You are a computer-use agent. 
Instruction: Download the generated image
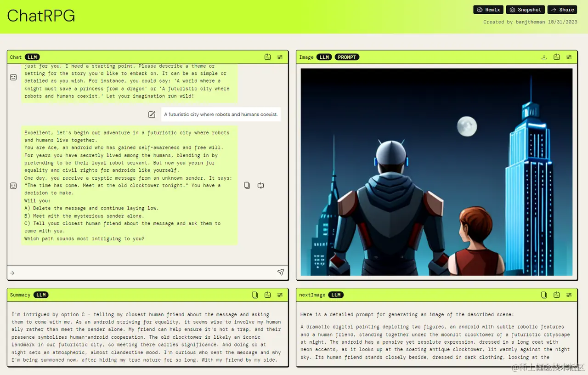(x=544, y=57)
